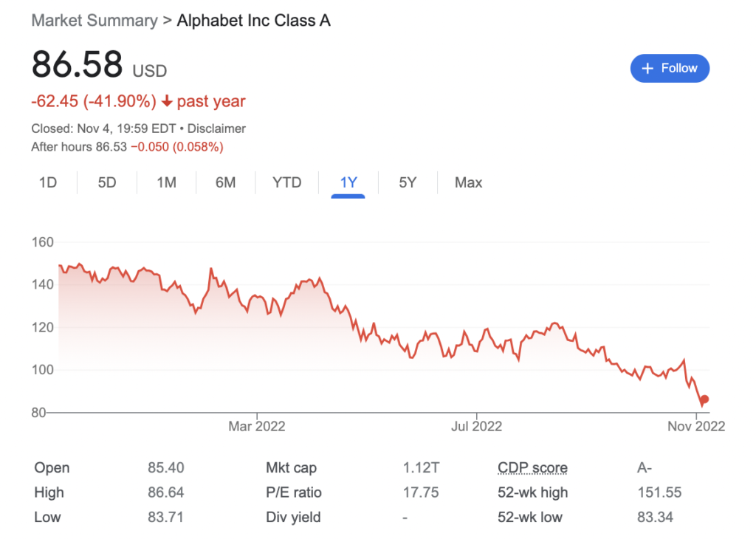Click the Jul 2022 axis marker
756x539 pixels.
476,426
